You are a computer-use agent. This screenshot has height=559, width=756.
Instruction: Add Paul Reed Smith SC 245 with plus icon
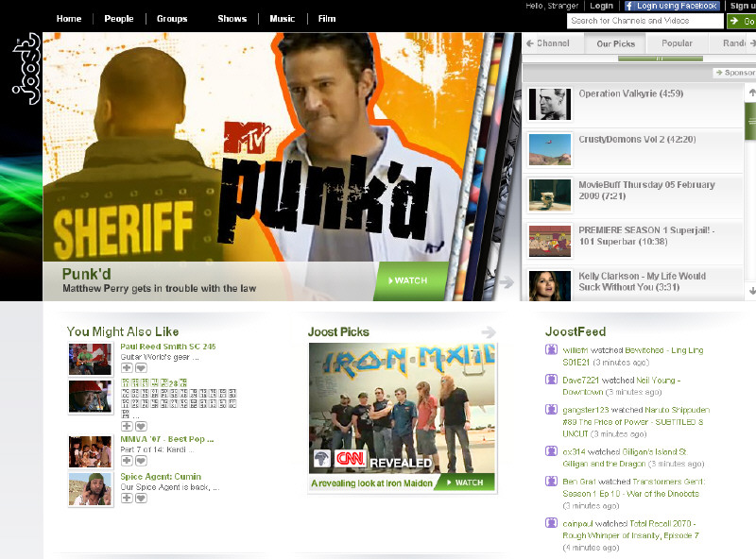127,367
